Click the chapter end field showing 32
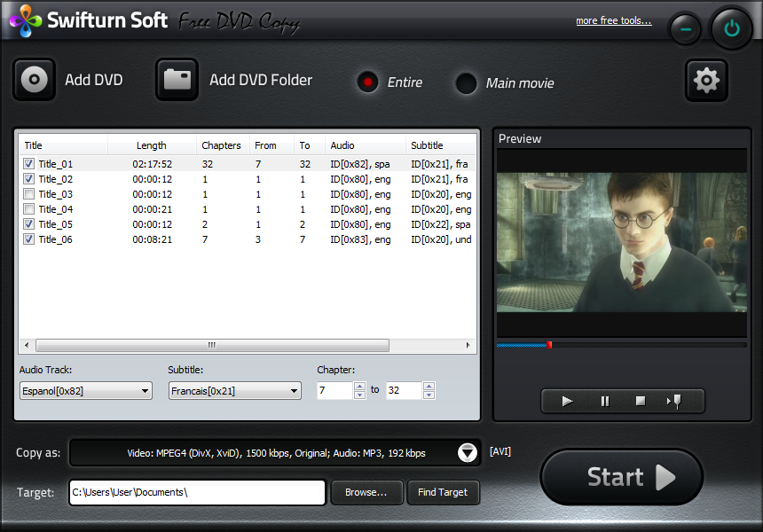The height and width of the screenshot is (532, 763). coord(404,390)
